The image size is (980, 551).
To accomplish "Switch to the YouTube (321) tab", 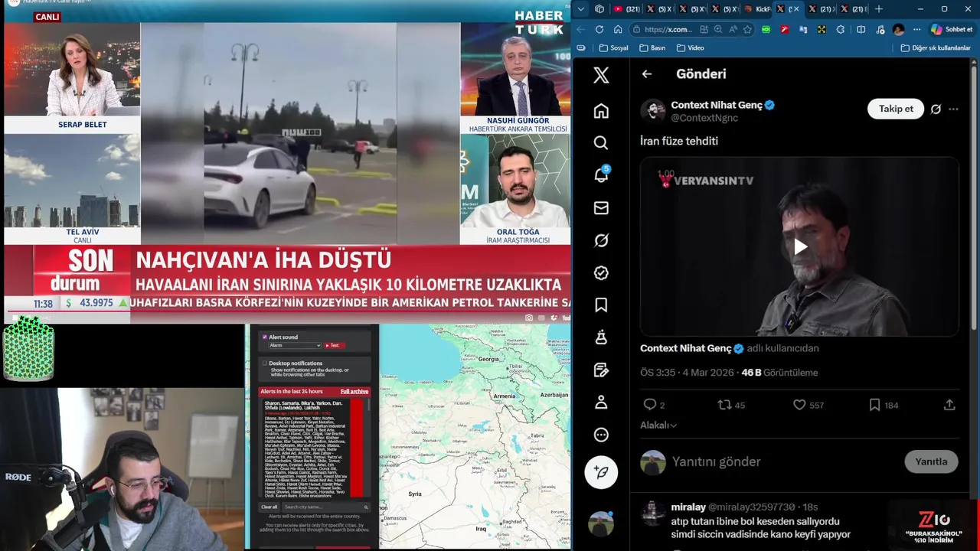I will point(627,9).
